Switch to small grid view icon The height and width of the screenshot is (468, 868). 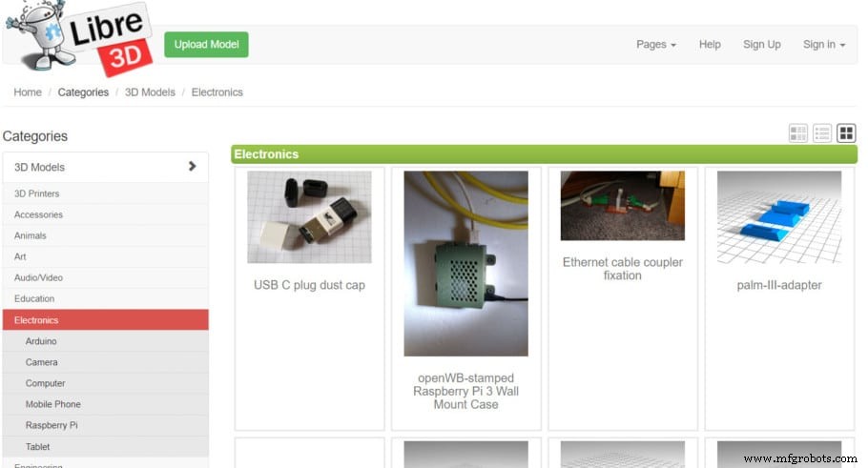(x=798, y=132)
